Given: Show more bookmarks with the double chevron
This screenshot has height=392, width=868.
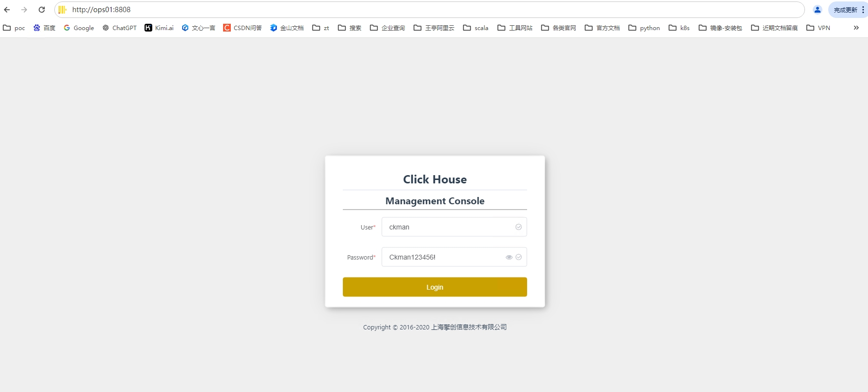Looking at the screenshot, I should tap(856, 28).
